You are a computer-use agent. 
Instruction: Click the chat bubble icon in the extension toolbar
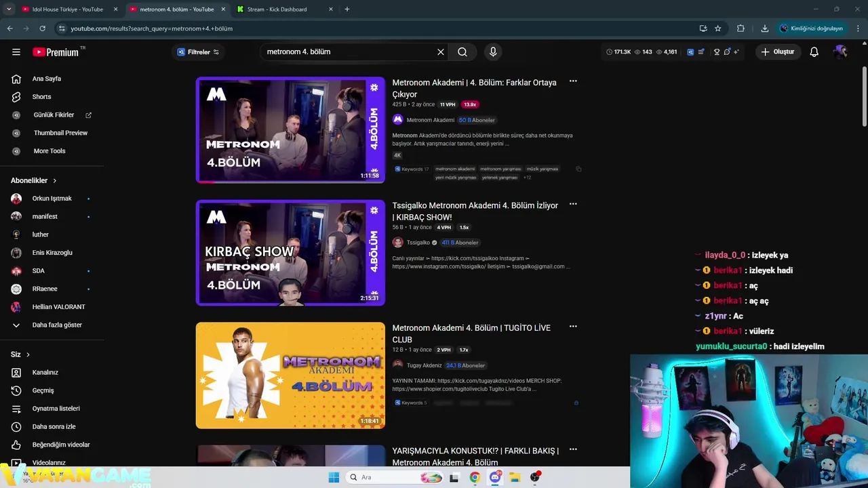(x=727, y=52)
